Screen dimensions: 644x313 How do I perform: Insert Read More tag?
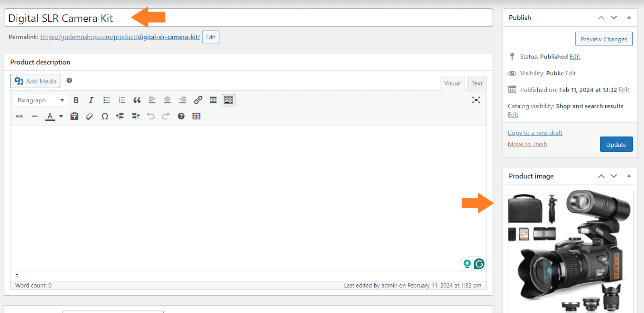(x=213, y=100)
